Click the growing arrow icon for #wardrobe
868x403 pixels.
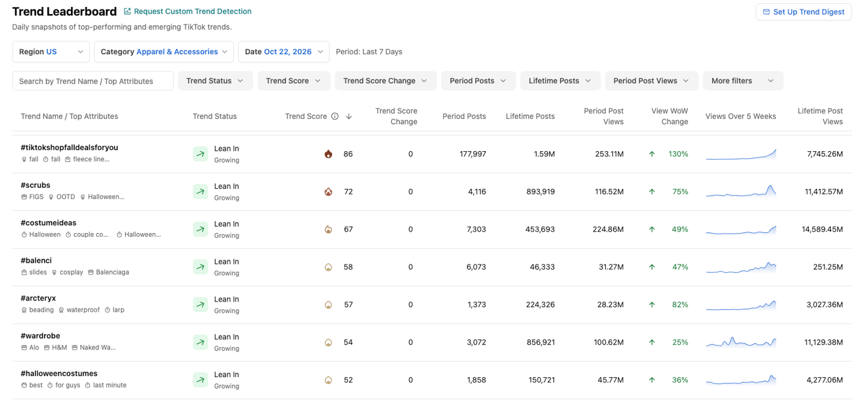200,343
